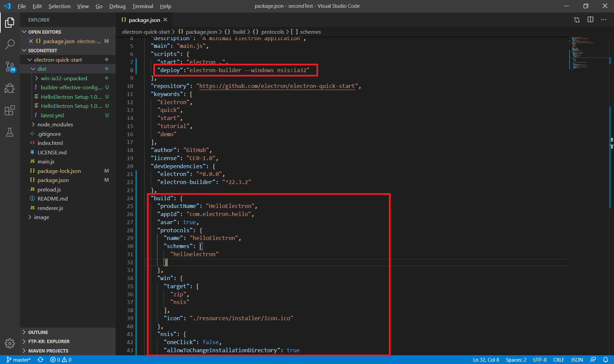Click the Visual Studio Code logo icon

[7, 6]
